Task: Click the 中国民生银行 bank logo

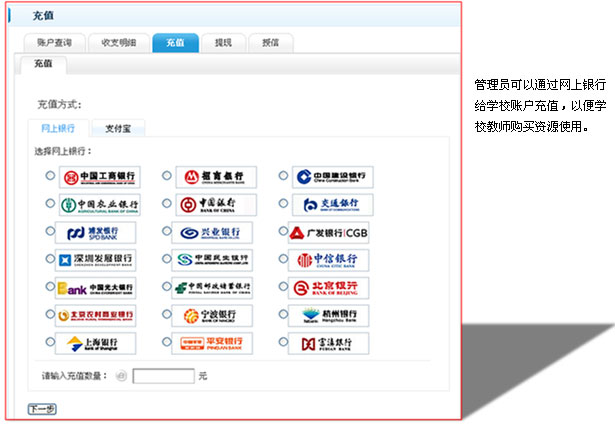Action: [x=212, y=260]
